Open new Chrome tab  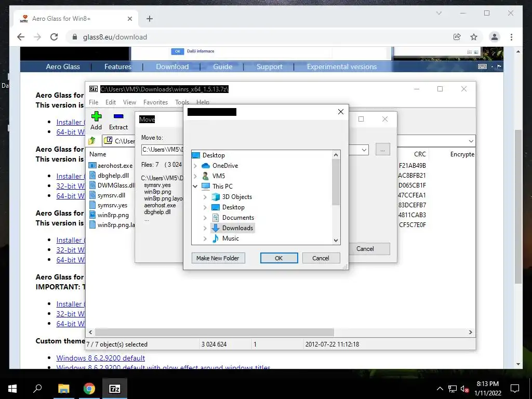click(149, 19)
